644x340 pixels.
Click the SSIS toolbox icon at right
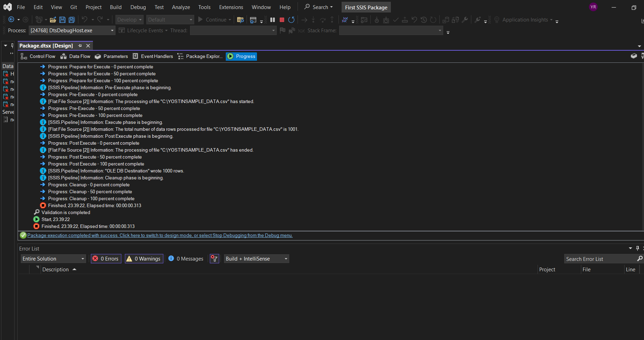tap(634, 56)
